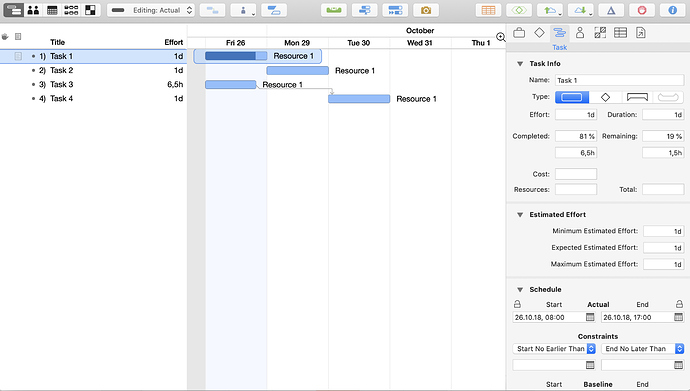Switch to Resource view in the toolbar

[33, 10]
